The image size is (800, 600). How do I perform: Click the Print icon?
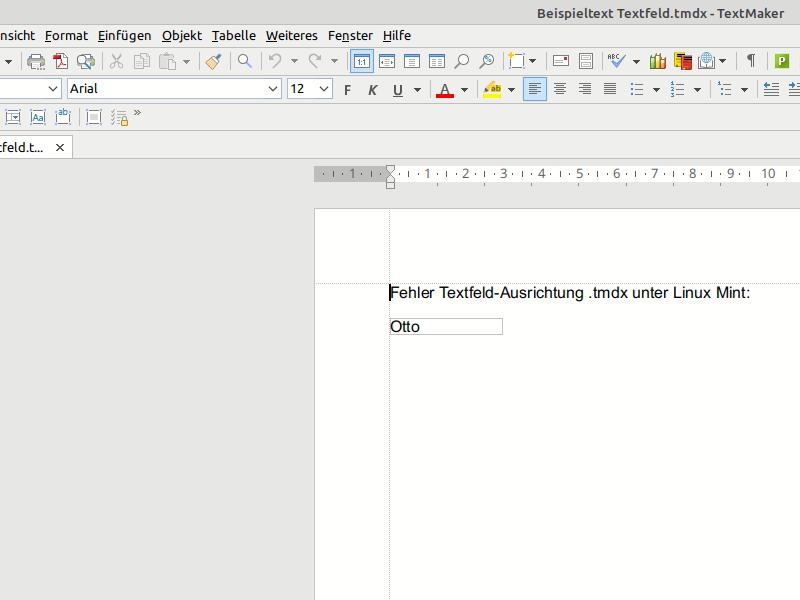click(36, 62)
